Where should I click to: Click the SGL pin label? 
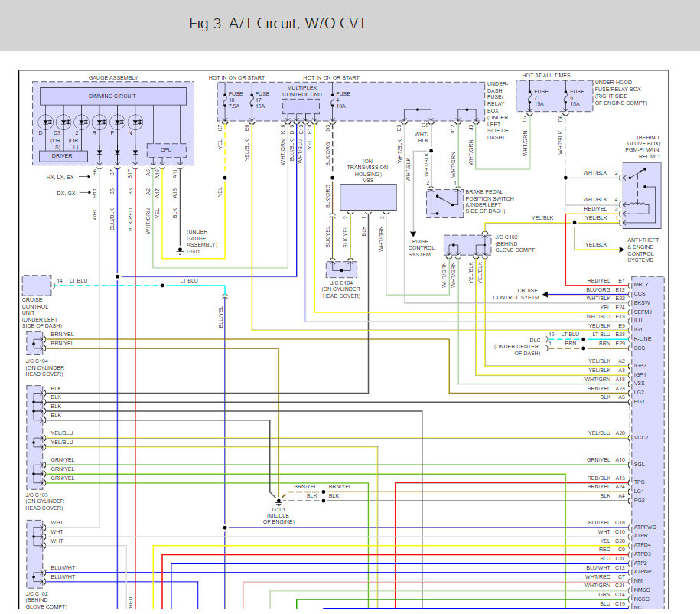(x=639, y=464)
